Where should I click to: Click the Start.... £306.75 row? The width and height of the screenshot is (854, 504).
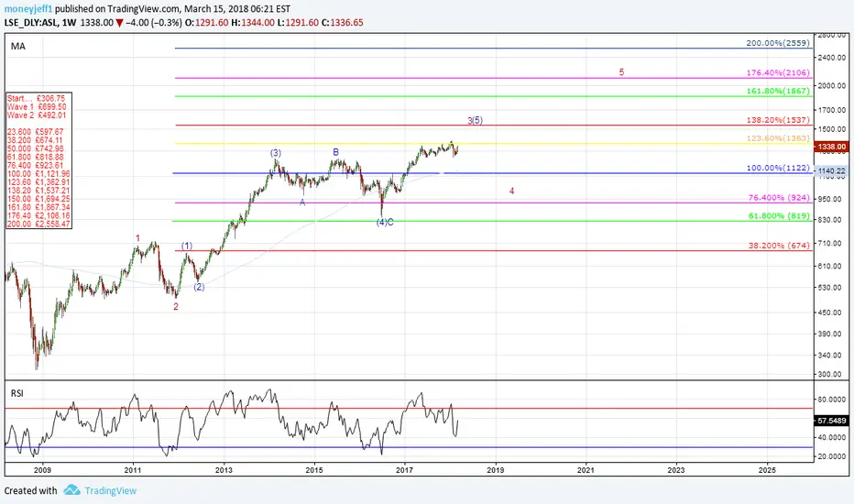click(36, 99)
